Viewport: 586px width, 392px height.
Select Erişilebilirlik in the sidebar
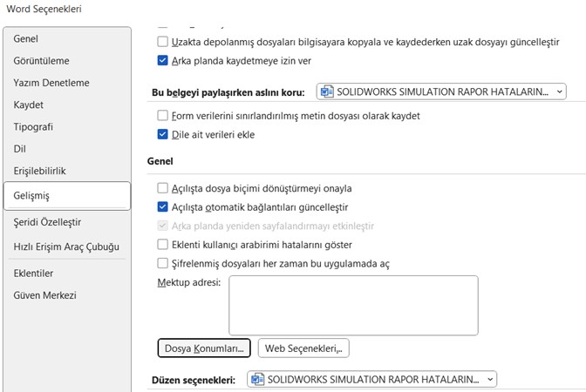tap(39, 171)
